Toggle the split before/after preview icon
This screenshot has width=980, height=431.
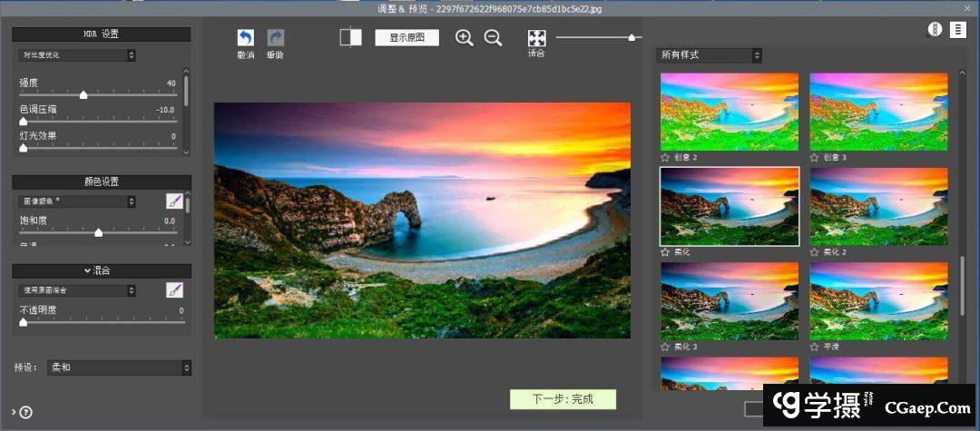pos(350,37)
